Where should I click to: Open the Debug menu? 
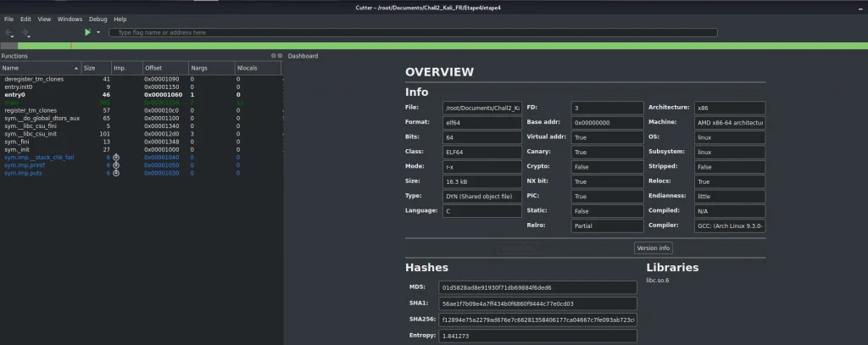pyautogui.click(x=98, y=19)
